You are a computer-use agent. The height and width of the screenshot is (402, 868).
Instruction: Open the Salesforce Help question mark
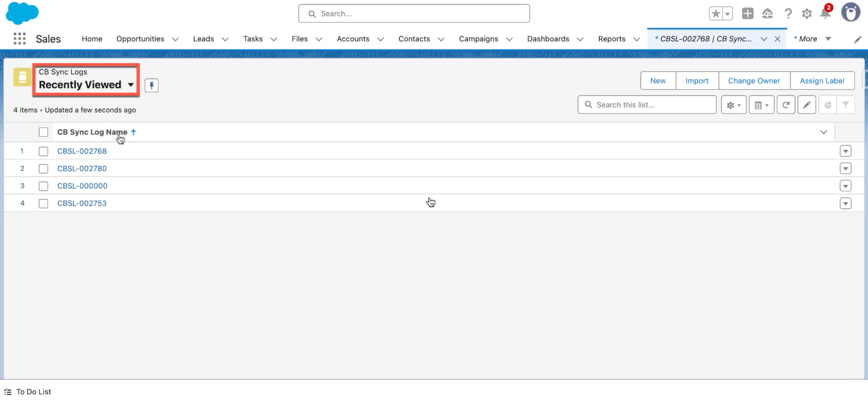(788, 14)
